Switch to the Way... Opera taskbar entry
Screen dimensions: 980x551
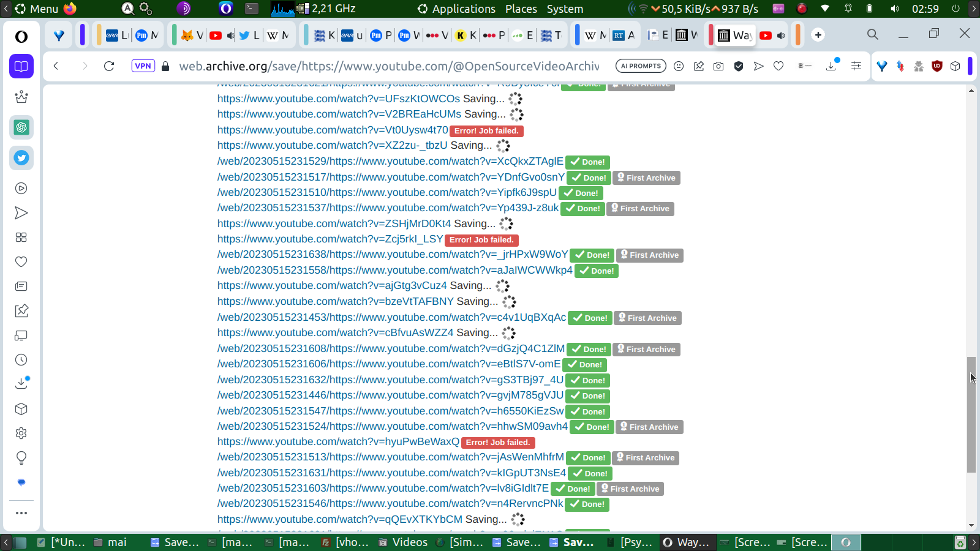(686, 542)
